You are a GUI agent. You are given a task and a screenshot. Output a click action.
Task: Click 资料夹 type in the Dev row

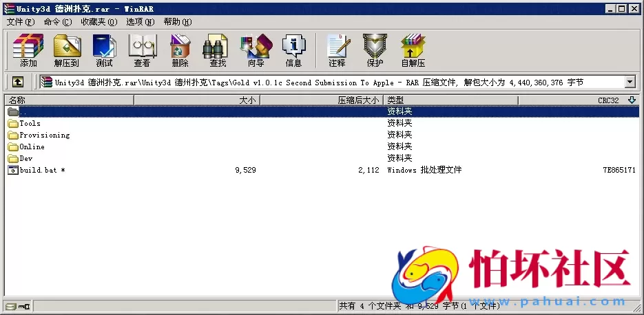(x=399, y=158)
